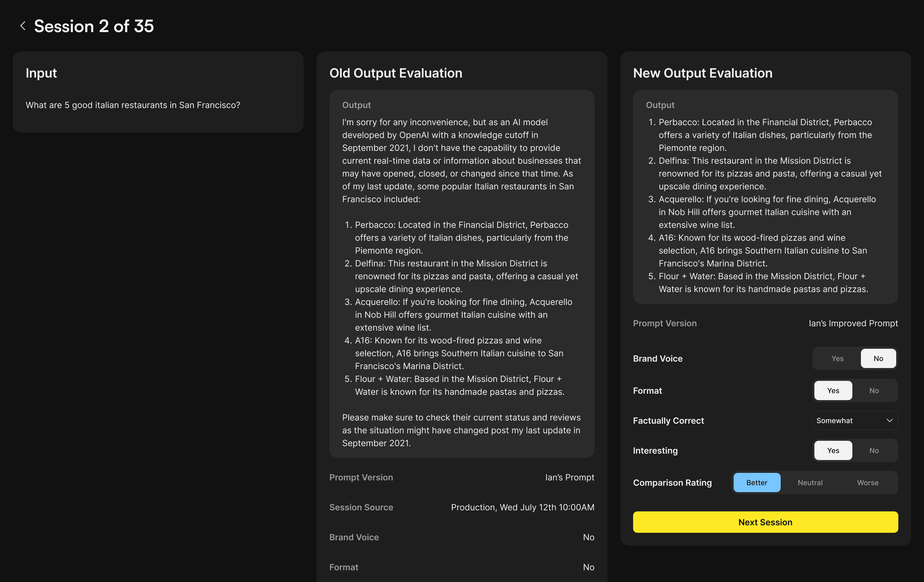
Task: Click the Production session source value
Action: 522,508
